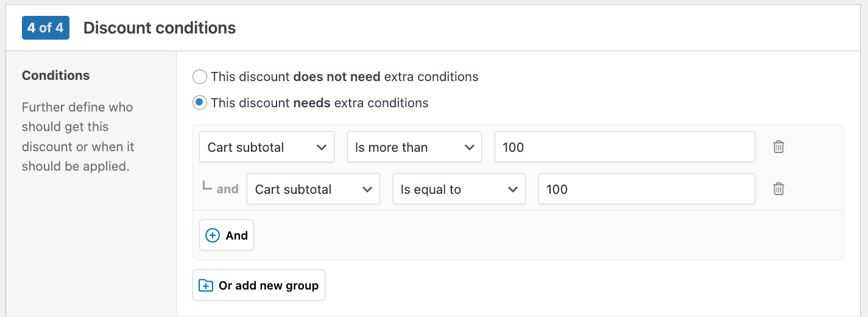Remove the 'Is equal to' condition row
Image resolution: width=868 pixels, height=317 pixels.
(x=778, y=189)
